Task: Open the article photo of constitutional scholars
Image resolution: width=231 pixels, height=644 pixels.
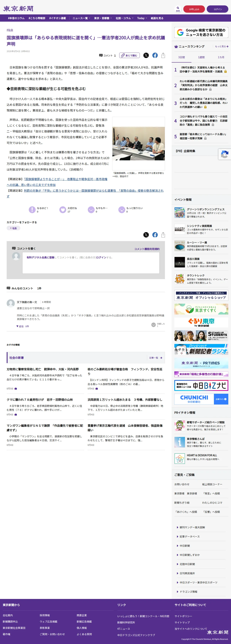Action: [x=139, y=143]
